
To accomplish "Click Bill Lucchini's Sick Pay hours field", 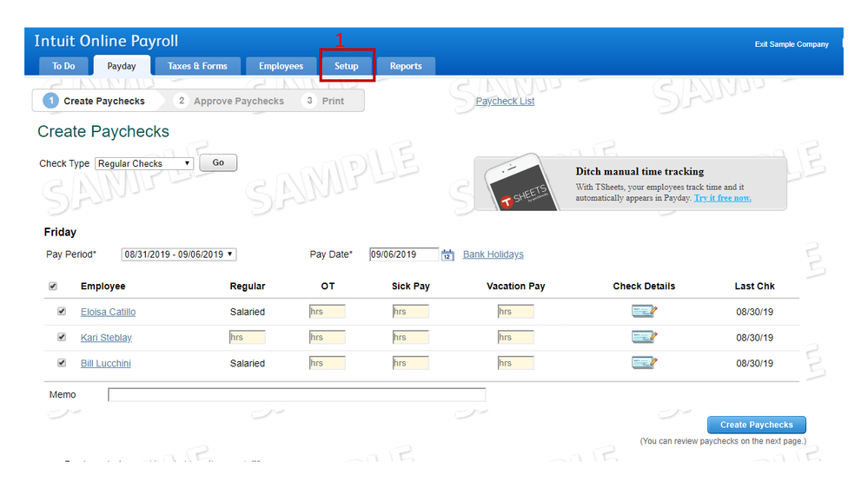I will tap(411, 363).
